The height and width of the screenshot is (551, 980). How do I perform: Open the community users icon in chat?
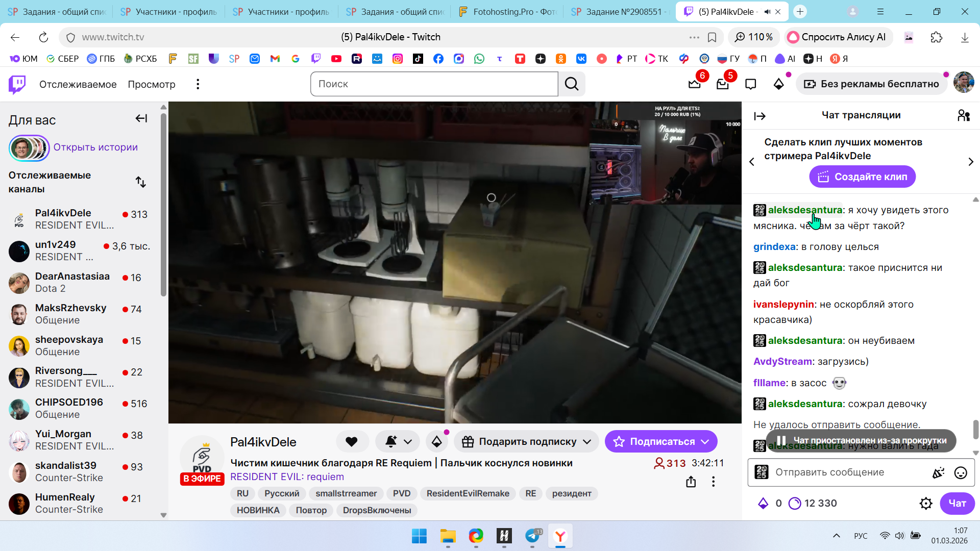pos(963,116)
